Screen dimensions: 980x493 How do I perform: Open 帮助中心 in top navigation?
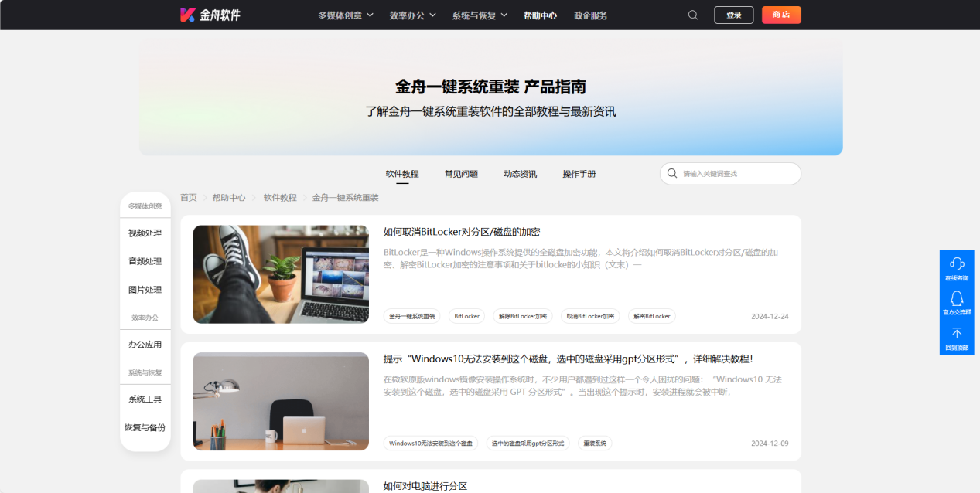pos(540,15)
